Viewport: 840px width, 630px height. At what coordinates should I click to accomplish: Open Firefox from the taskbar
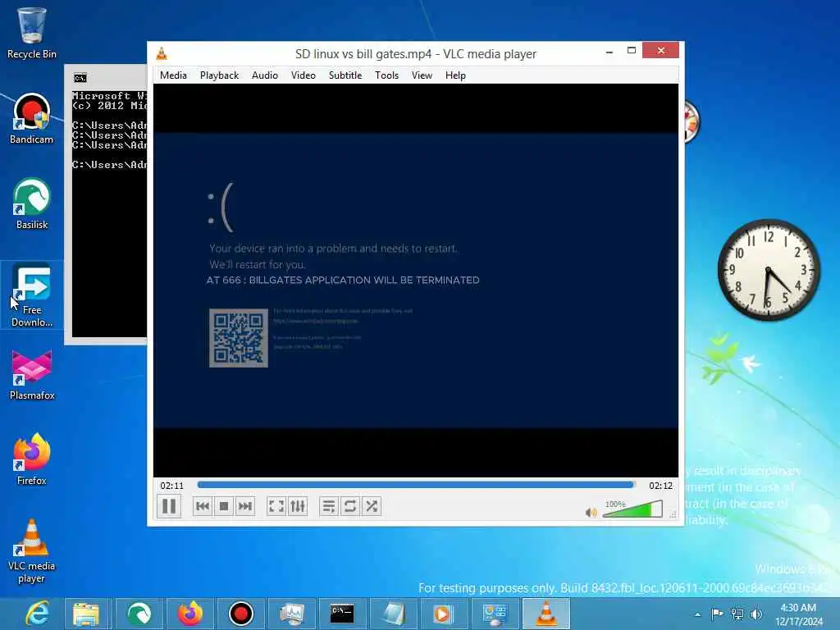click(190, 614)
